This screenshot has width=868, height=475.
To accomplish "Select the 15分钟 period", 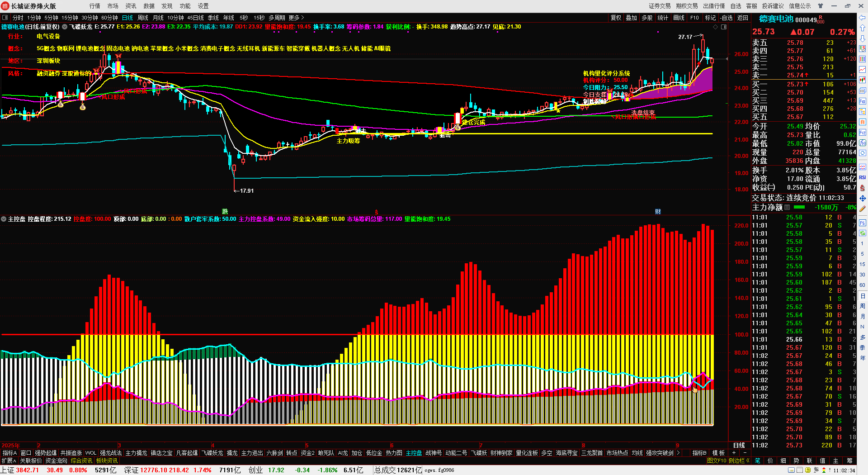I will point(70,18).
